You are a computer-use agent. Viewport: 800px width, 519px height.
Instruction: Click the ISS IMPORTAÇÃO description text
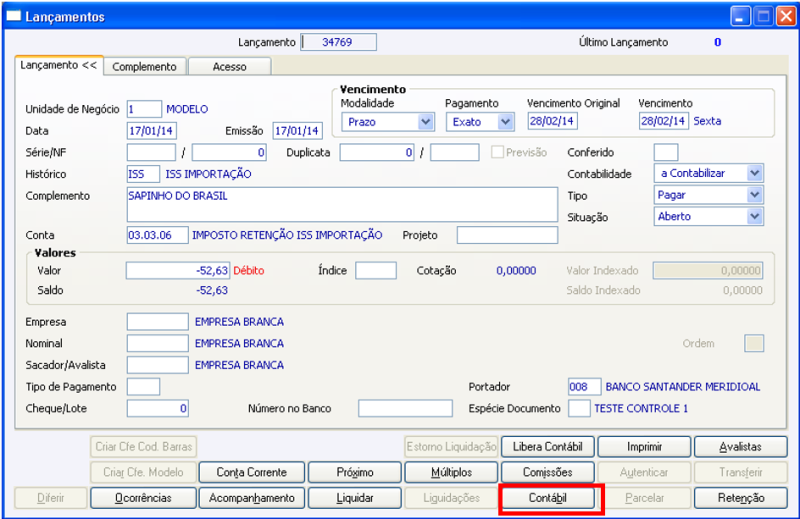click(x=208, y=174)
